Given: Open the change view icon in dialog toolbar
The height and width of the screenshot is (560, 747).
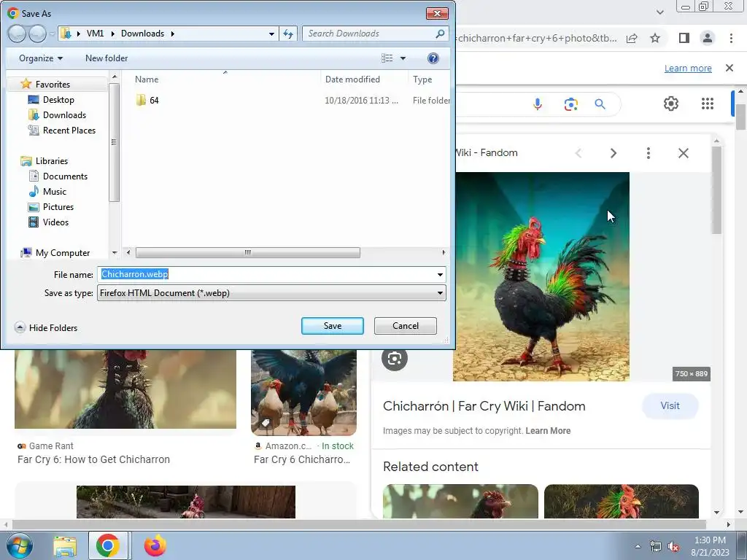Looking at the screenshot, I should point(387,58).
